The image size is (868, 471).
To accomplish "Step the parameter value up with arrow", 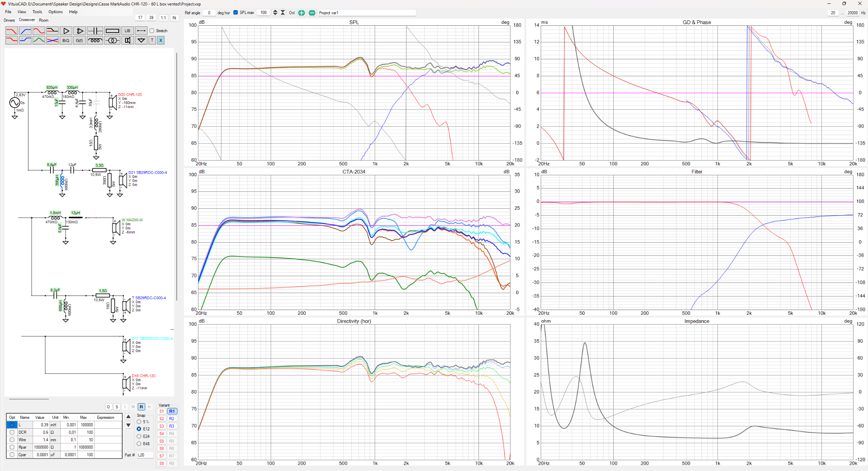I will (128, 417).
